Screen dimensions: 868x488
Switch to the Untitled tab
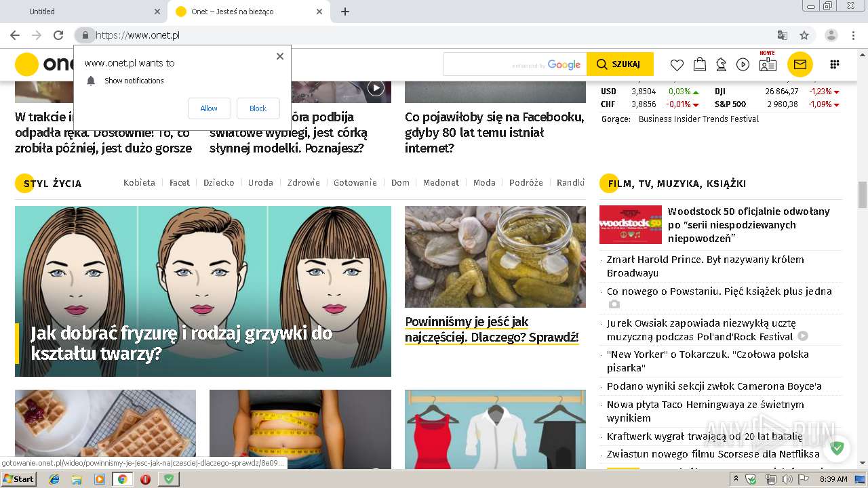pos(83,12)
